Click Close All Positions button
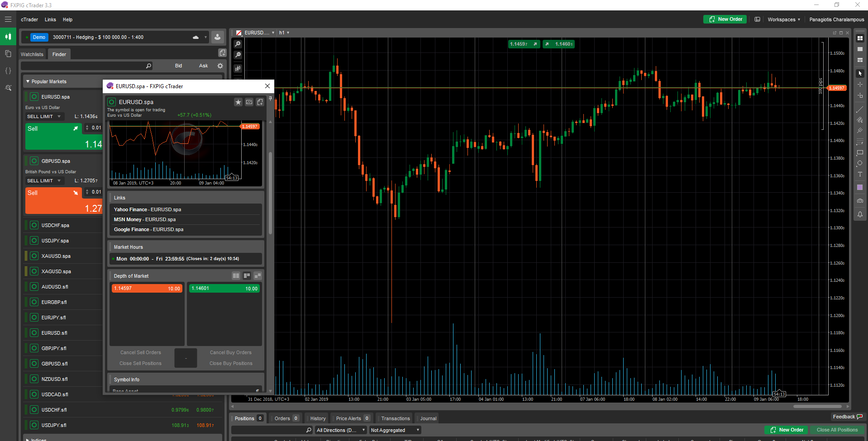This screenshot has height=441, width=868. click(837, 430)
